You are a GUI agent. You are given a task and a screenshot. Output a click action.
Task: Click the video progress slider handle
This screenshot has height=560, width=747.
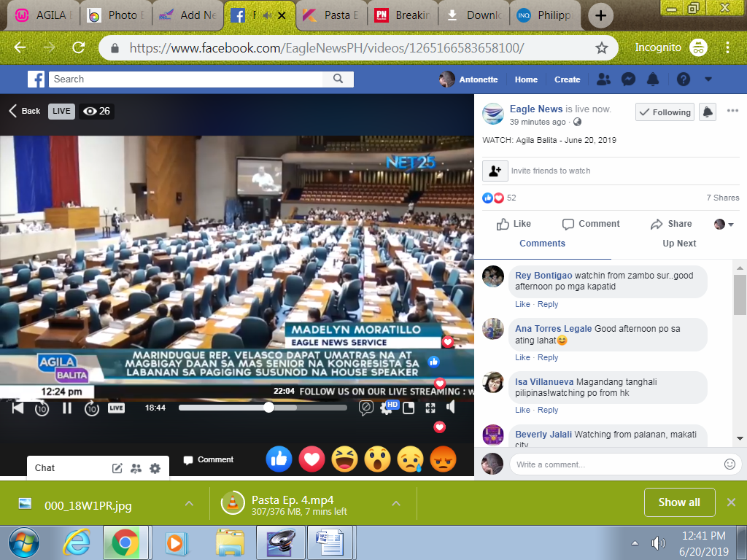pyautogui.click(x=268, y=408)
